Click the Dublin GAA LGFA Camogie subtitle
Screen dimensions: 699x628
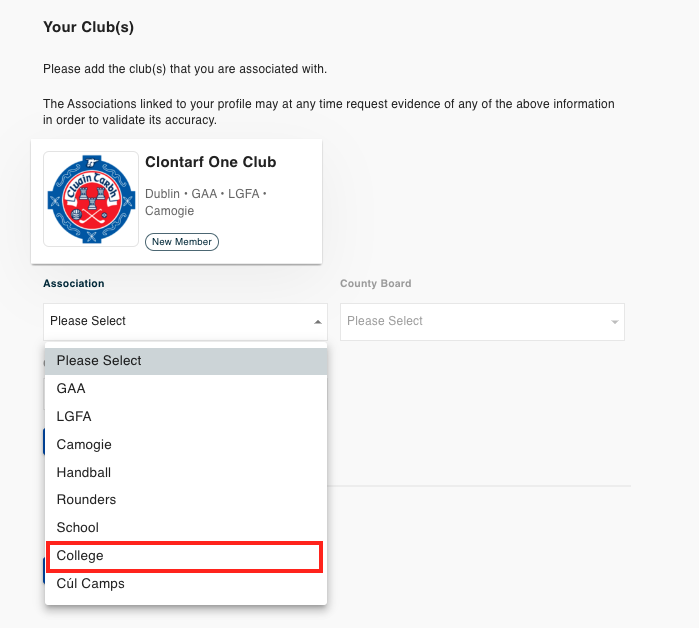tap(206, 202)
